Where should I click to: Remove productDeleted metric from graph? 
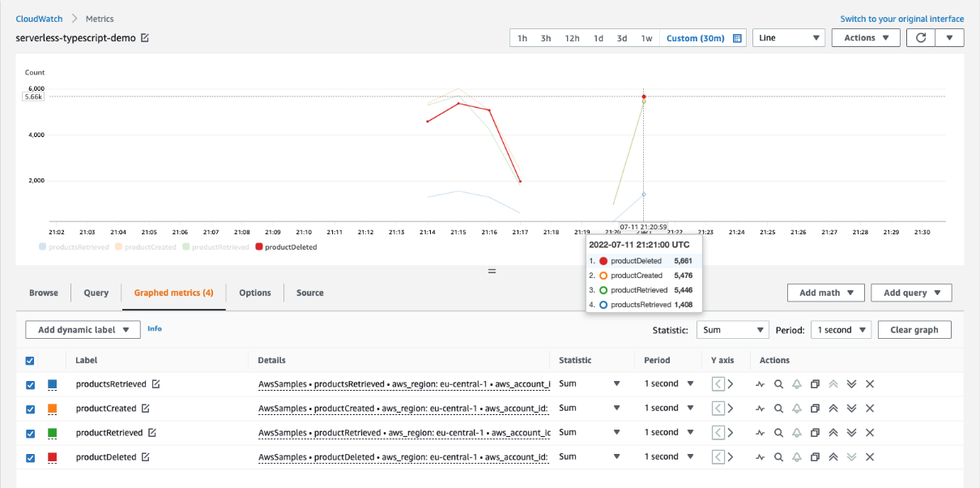pos(870,457)
